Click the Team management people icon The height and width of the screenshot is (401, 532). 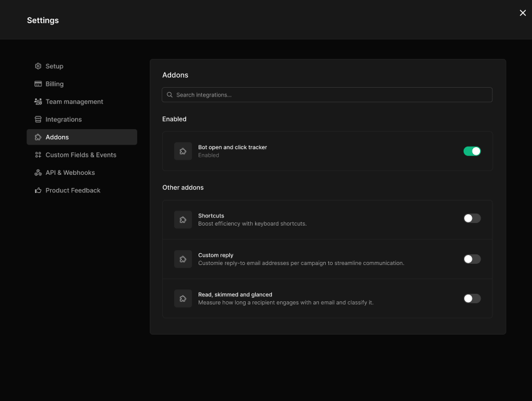[x=38, y=101]
